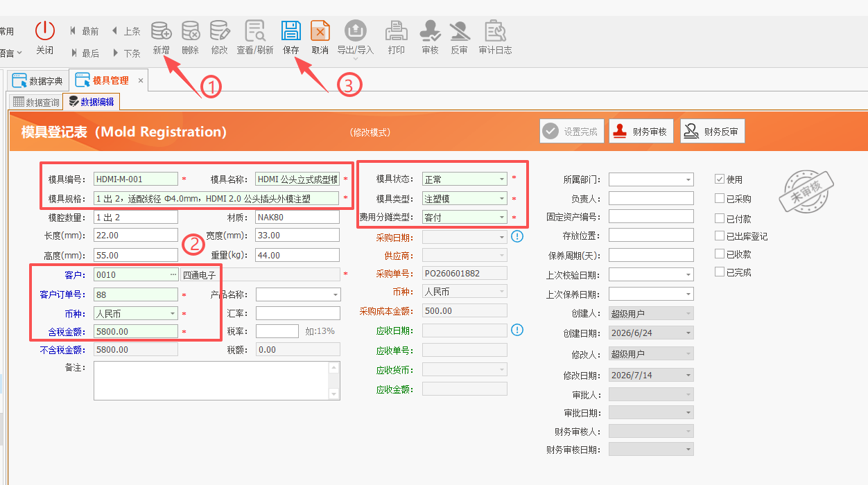Save the record with 保存 icon

pyautogui.click(x=290, y=30)
